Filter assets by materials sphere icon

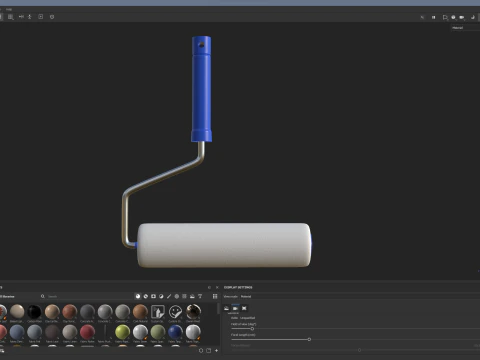138,296
